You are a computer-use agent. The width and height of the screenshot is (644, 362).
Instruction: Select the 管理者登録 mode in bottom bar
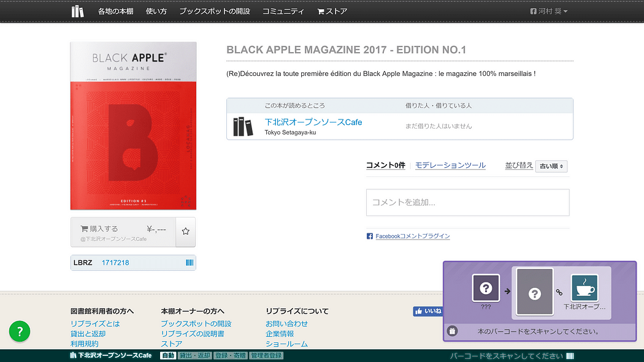click(x=266, y=355)
